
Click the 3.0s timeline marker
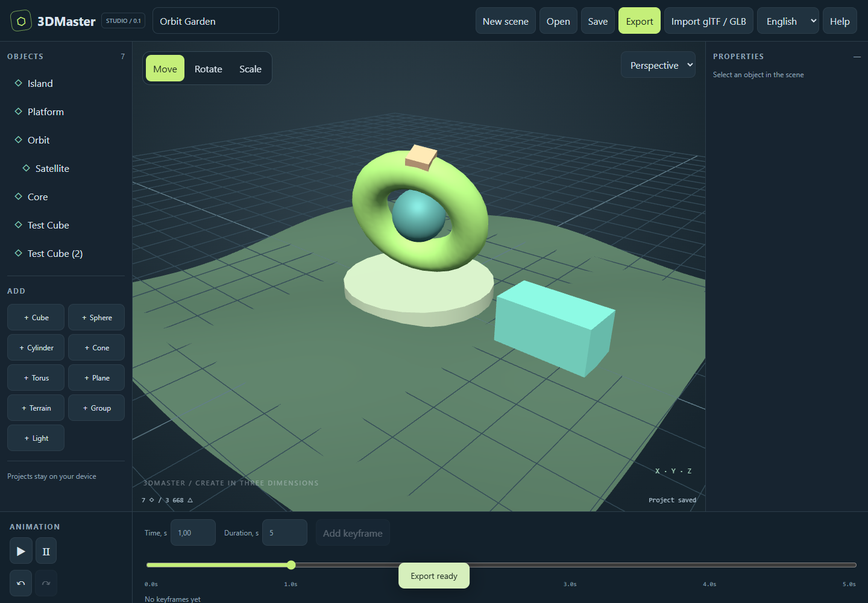click(x=570, y=584)
